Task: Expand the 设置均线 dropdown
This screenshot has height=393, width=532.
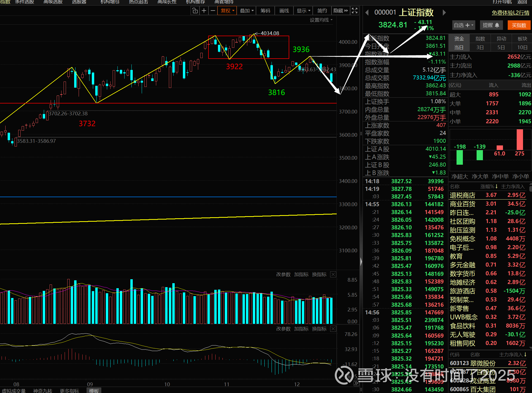Action: coord(321,20)
